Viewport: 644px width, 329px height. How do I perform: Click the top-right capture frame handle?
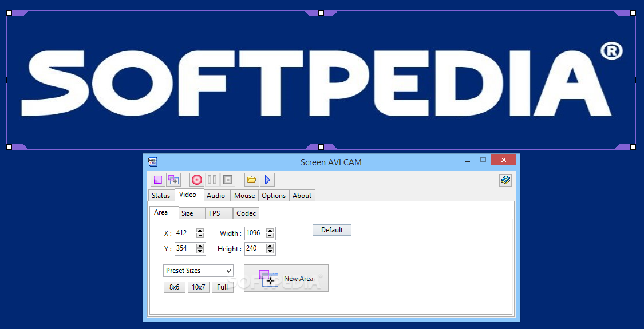pos(633,13)
